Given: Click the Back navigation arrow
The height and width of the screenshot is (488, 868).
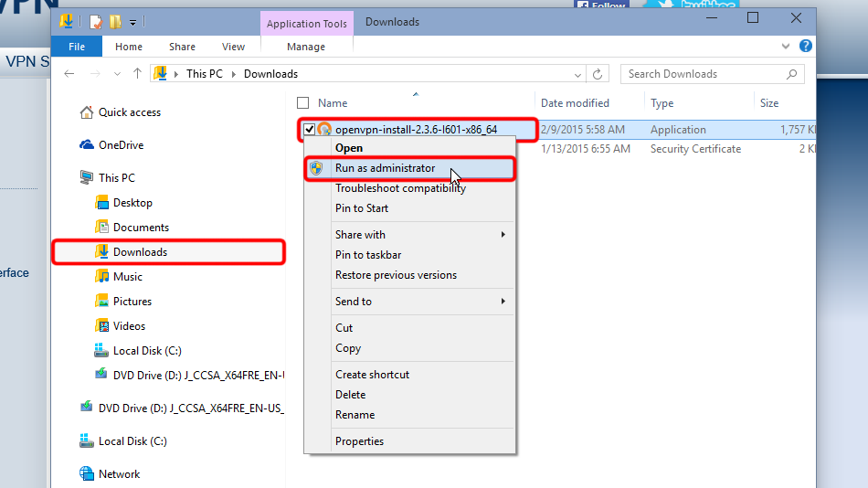Looking at the screenshot, I should tap(71, 74).
